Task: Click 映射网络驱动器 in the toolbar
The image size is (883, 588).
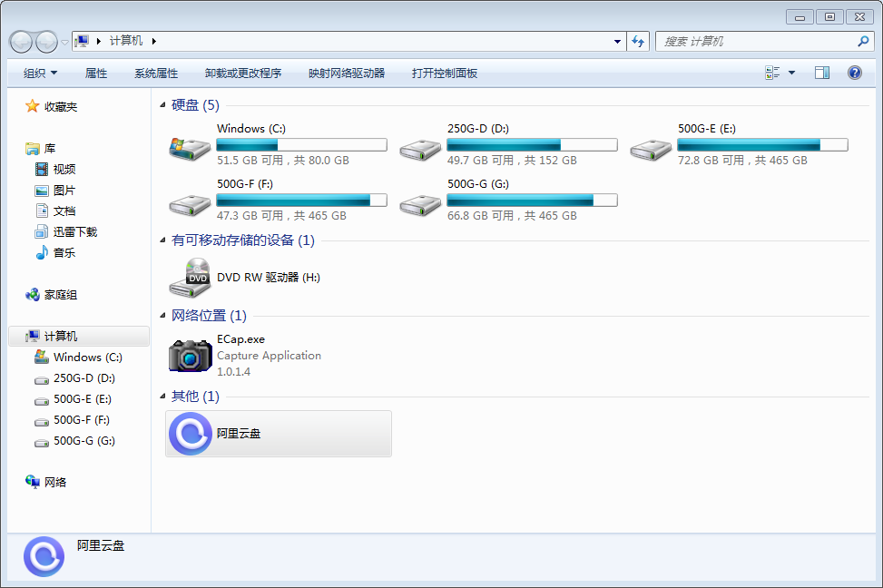Action: 347,73
